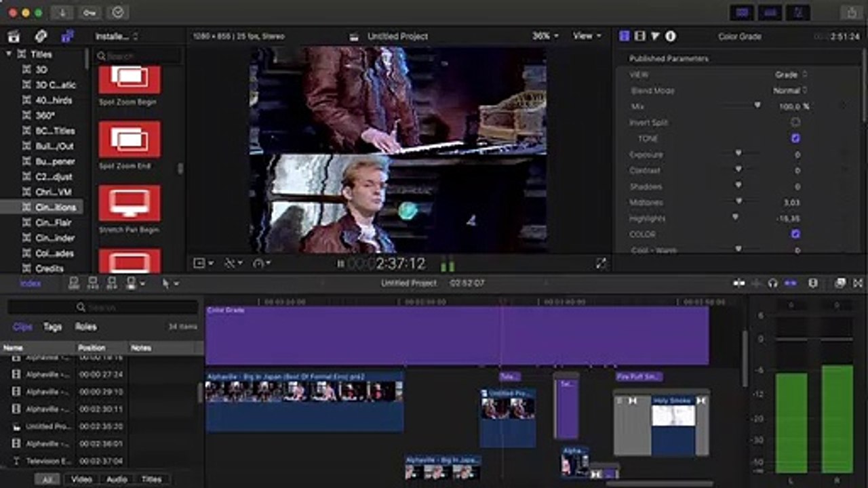
Task: Click the Share export icon
Action: coord(851,12)
